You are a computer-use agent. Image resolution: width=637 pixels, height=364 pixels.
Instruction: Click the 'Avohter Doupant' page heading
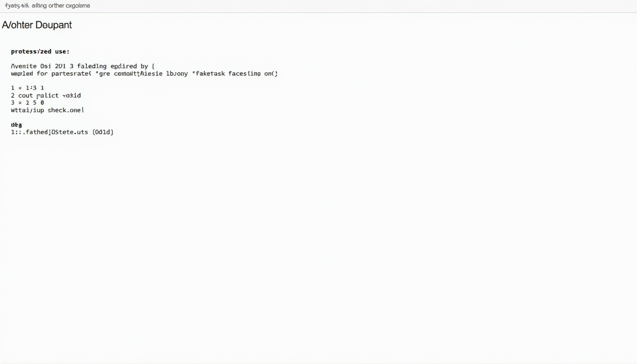[37, 25]
